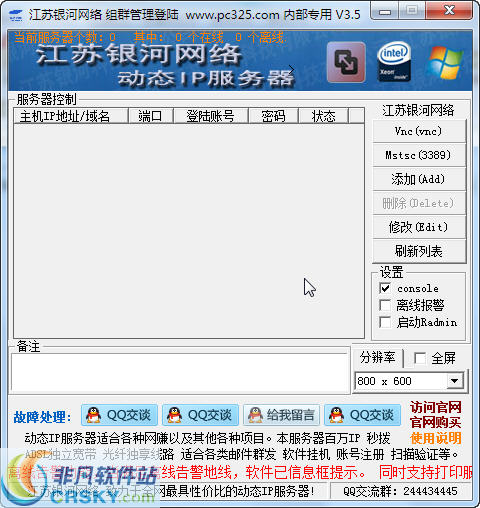The height and width of the screenshot is (508, 480).
Task: Close the window with the X button
Action: pos(449,11)
